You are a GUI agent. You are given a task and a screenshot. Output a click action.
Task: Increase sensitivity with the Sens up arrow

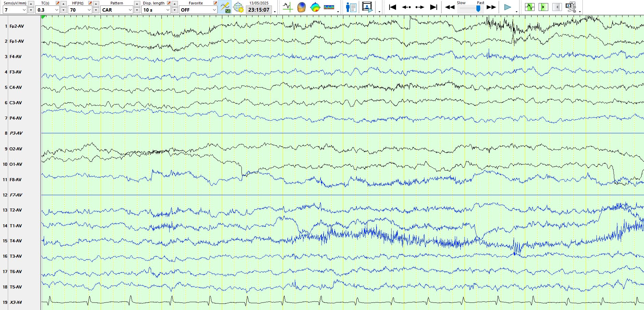(31, 4)
